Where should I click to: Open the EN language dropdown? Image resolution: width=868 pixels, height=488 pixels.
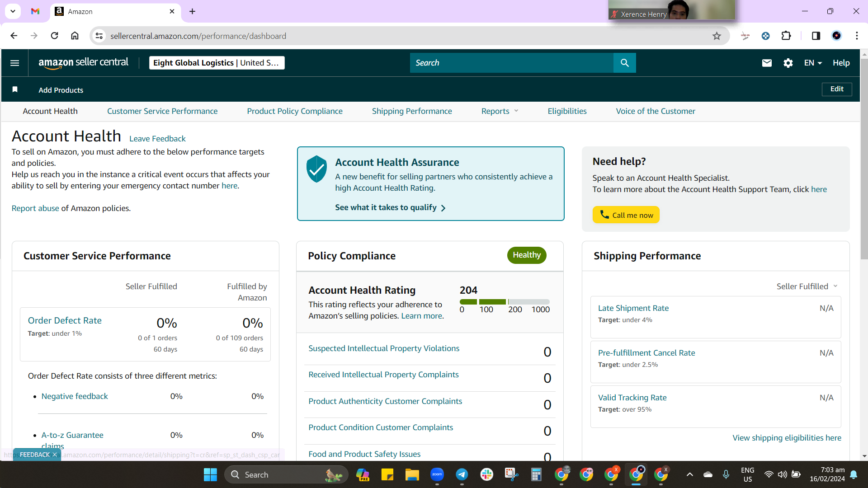(x=813, y=63)
